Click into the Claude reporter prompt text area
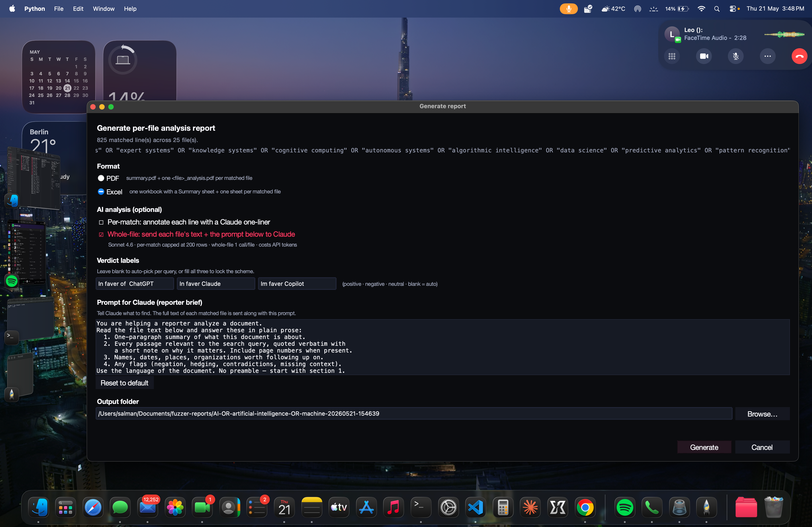 443,347
